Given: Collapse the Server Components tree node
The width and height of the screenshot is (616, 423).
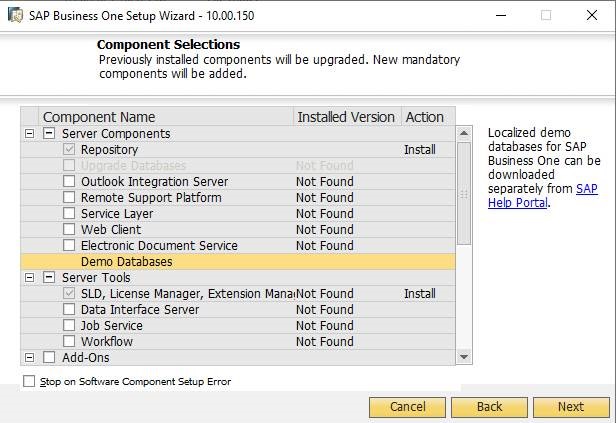Looking at the screenshot, I should [29, 133].
